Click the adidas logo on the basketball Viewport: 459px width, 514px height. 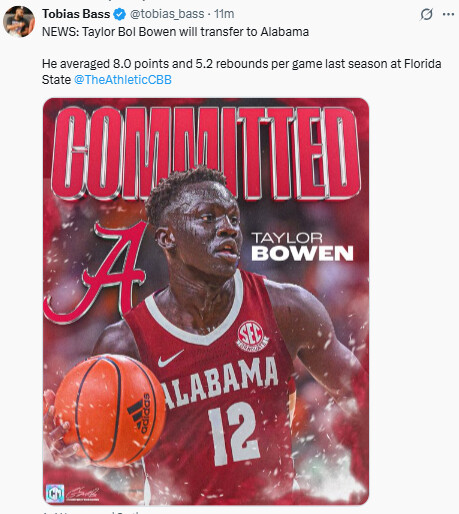pos(140,413)
